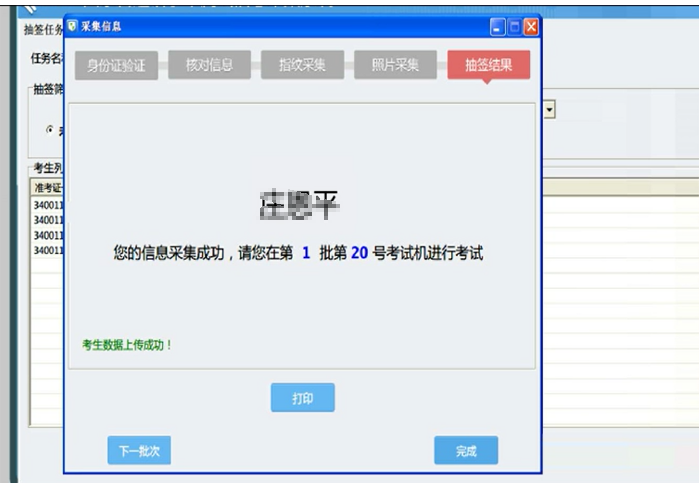Click the batch number 1 in result text
This screenshot has width=699, height=483.
(x=306, y=253)
